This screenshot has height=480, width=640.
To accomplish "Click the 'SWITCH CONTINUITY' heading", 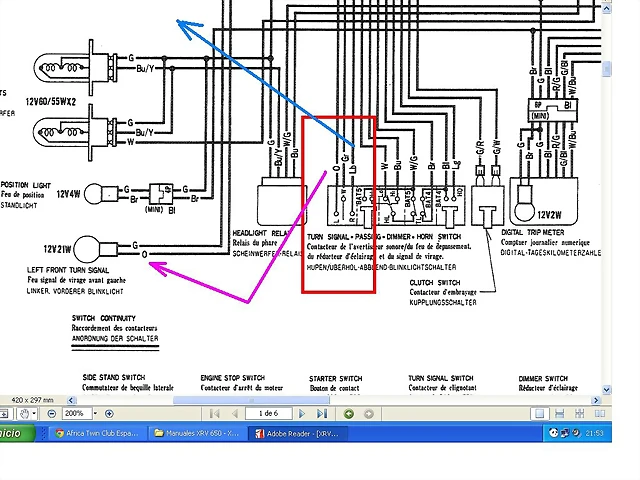I will [104, 318].
